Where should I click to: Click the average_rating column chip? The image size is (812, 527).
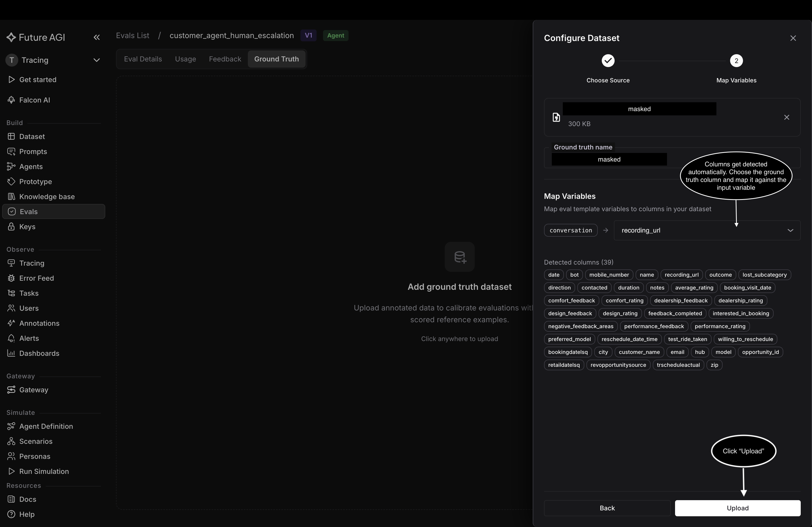point(694,288)
